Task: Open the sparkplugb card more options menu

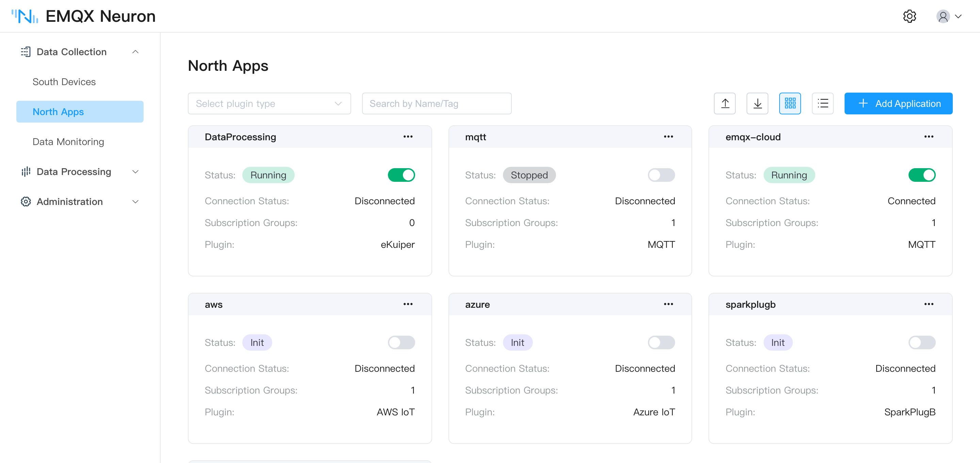Action: (929, 304)
